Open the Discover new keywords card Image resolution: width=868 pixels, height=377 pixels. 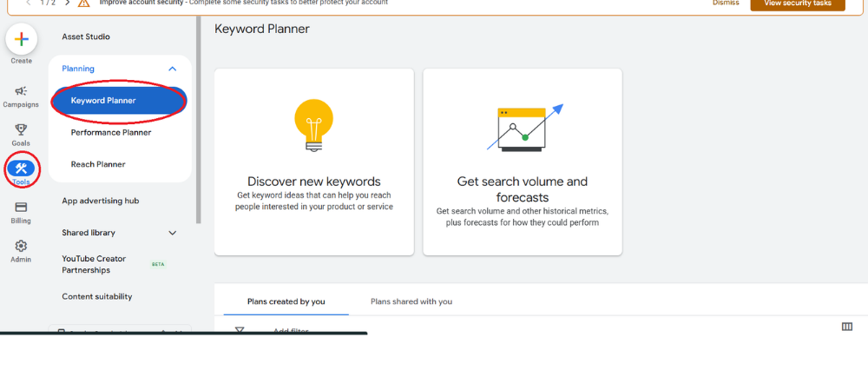(x=314, y=162)
